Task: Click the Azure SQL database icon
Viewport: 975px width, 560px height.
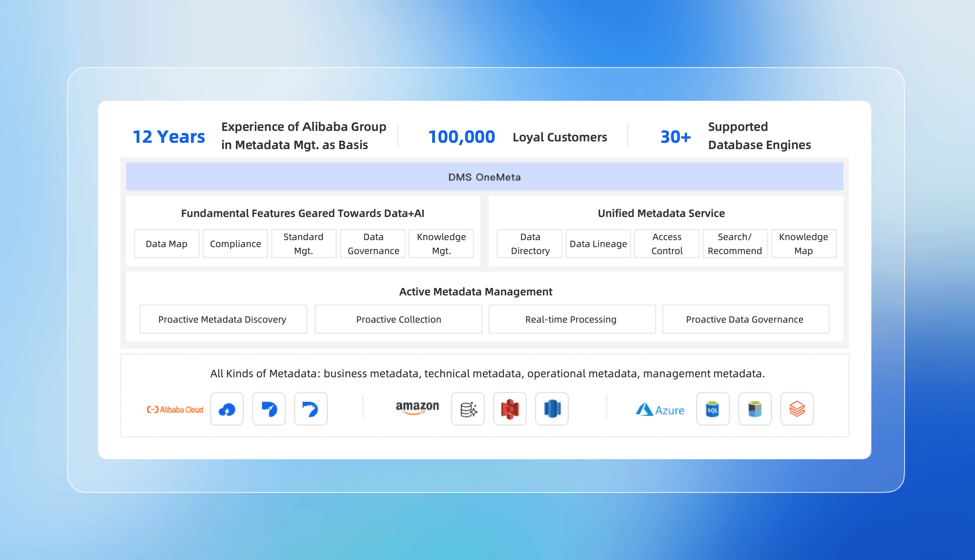Action: (x=713, y=409)
